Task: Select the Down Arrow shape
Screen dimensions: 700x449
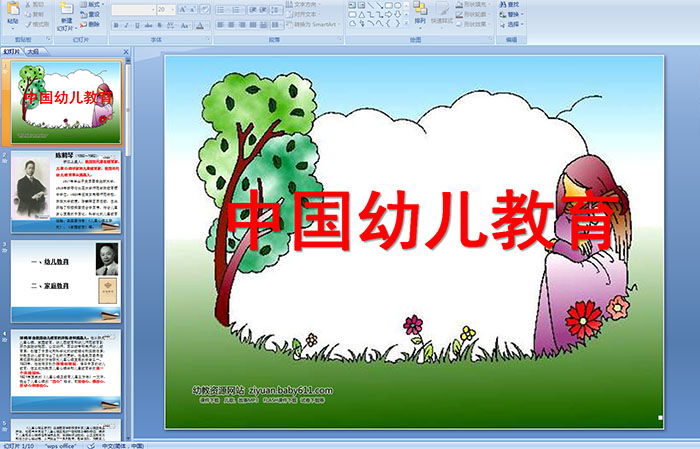Action: 397,15
